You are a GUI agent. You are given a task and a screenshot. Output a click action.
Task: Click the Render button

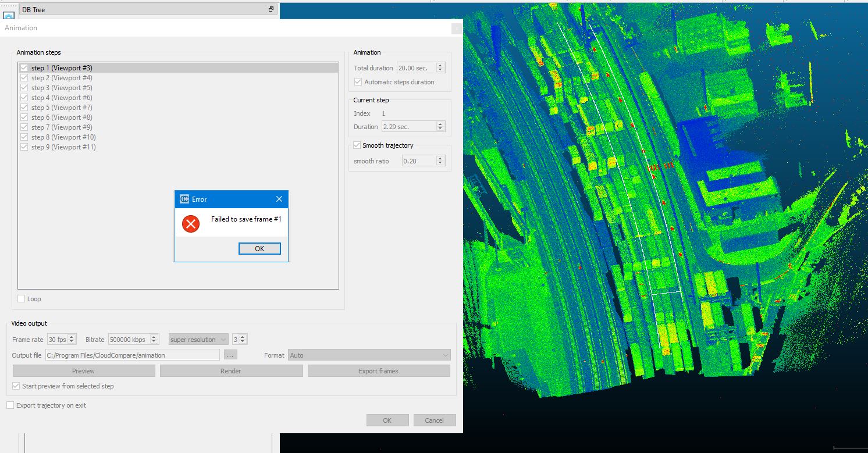pos(231,371)
